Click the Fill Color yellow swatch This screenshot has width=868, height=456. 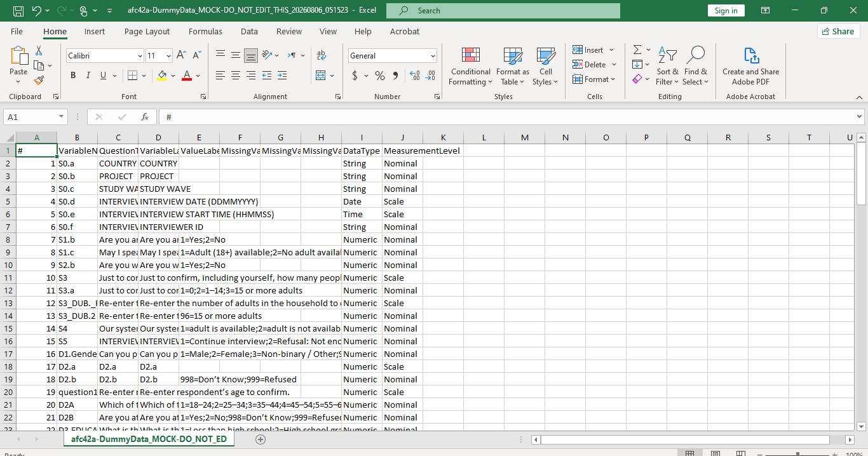(x=162, y=76)
